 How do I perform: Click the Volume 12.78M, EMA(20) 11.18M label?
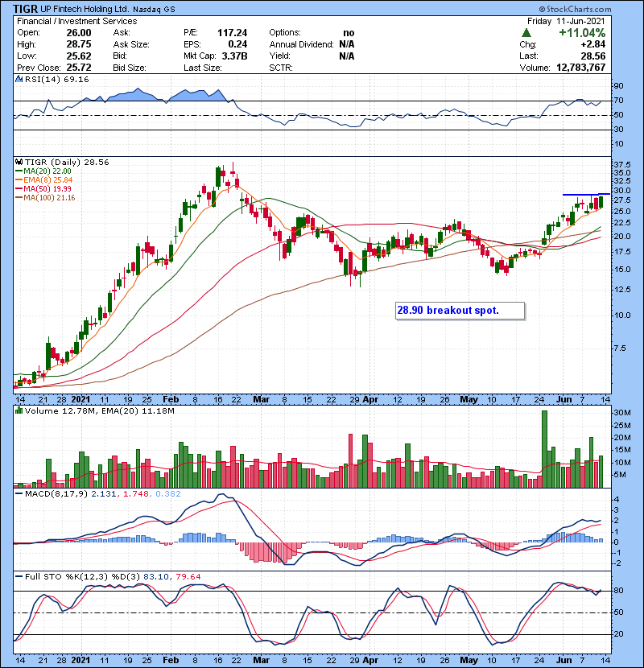click(x=99, y=411)
